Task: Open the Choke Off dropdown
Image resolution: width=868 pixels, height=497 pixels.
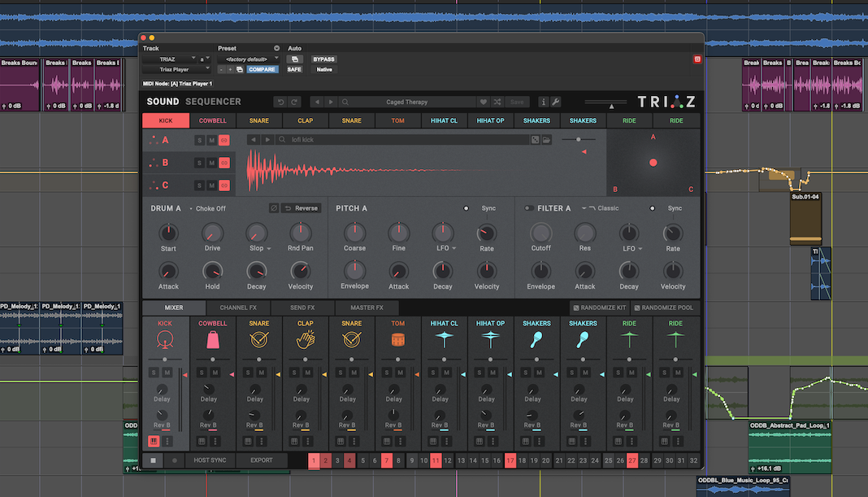Action: point(208,208)
